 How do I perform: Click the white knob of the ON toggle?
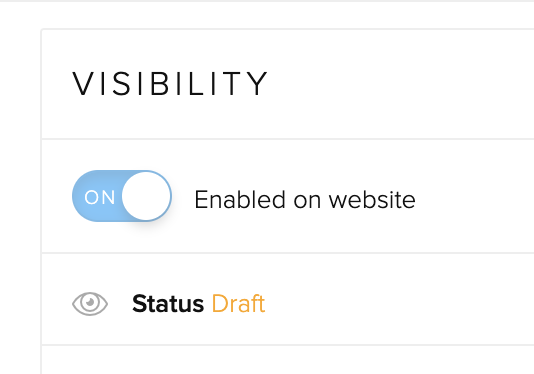[x=146, y=196]
